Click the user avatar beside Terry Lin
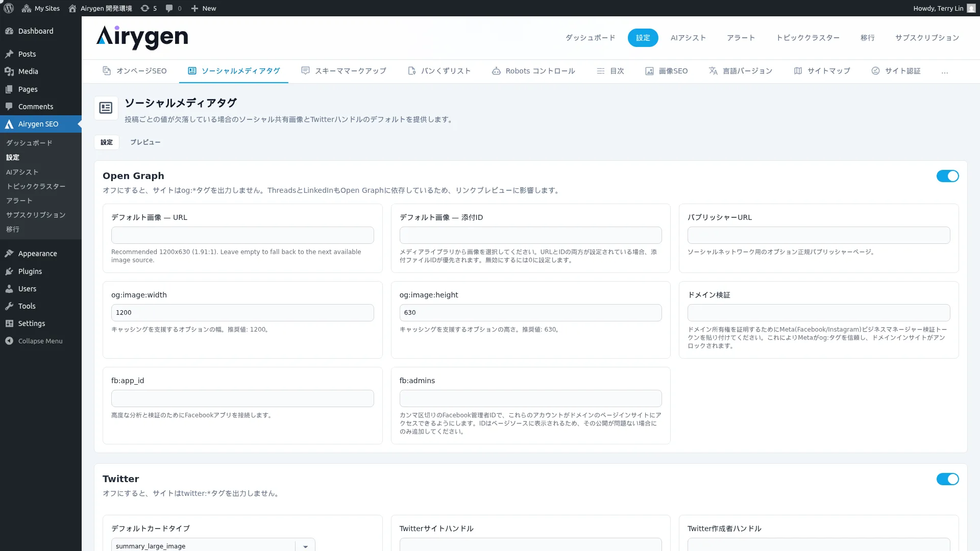 971,8
